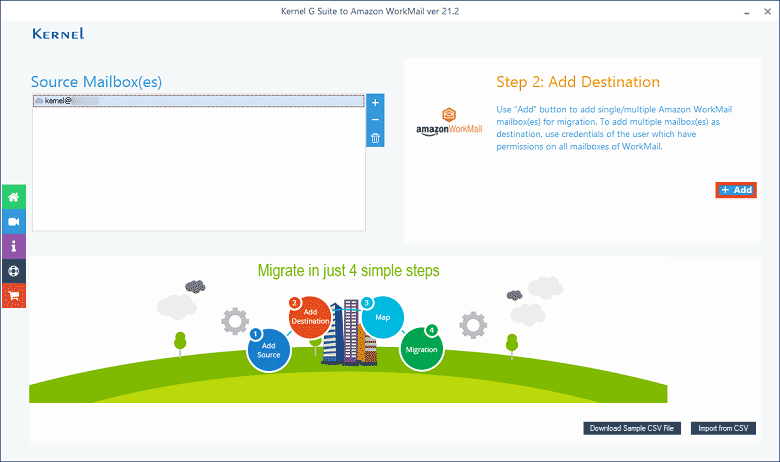The height and width of the screenshot is (462, 780).
Task: Open the video tutorial camera icon
Action: tap(14, 222)
